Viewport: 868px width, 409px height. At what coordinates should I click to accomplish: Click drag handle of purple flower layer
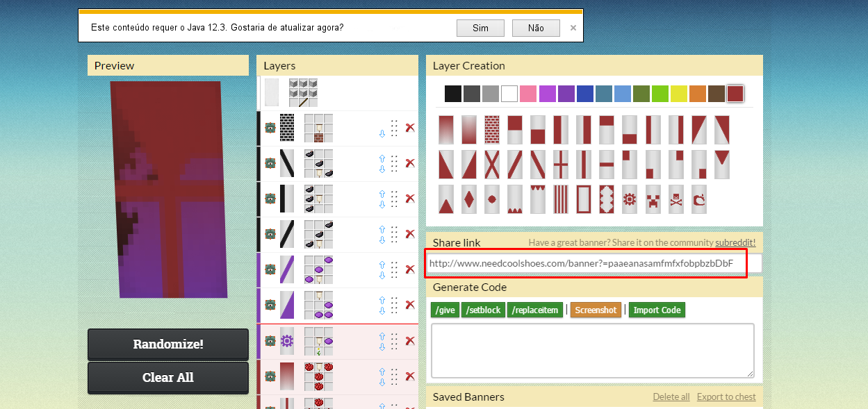394,340
